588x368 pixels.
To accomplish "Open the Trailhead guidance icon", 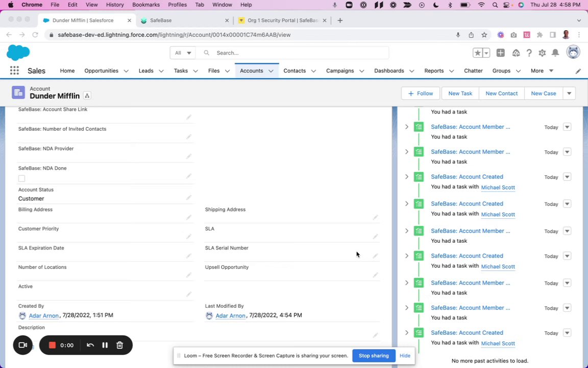I will coord(516,53).
